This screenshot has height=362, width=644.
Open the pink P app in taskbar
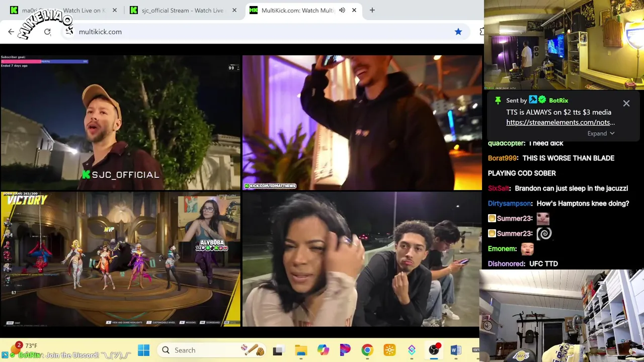tap(345, 350)
